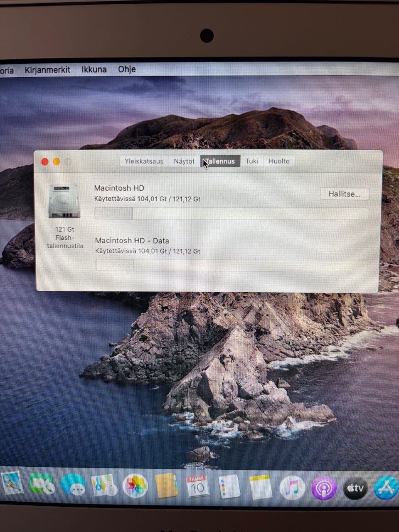
Task: Open Maps from the Dock
Action: point(104,485)
